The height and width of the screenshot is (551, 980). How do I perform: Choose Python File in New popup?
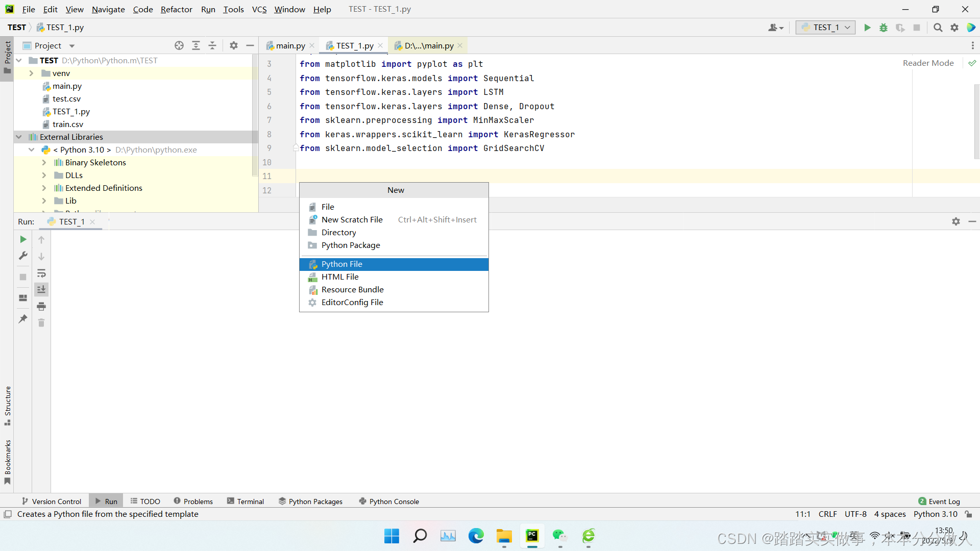click(394, 264)
